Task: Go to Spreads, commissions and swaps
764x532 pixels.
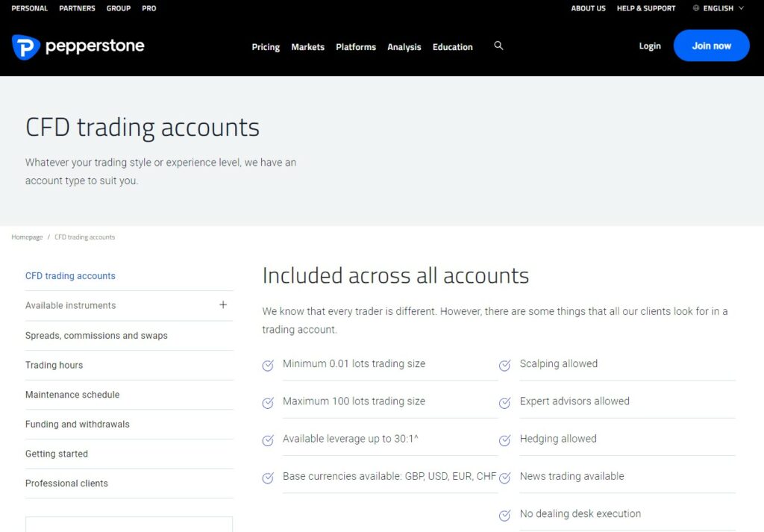Action: (x=96, y=336)
